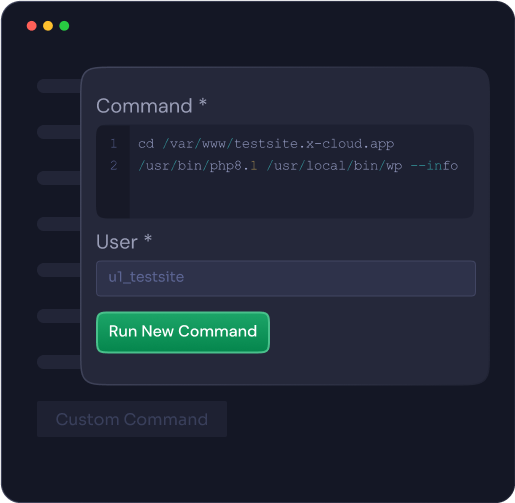This screenshot has height=503, width=515.
Task: Place cursor in empty area of Command editor
Action: click(300, 197)
